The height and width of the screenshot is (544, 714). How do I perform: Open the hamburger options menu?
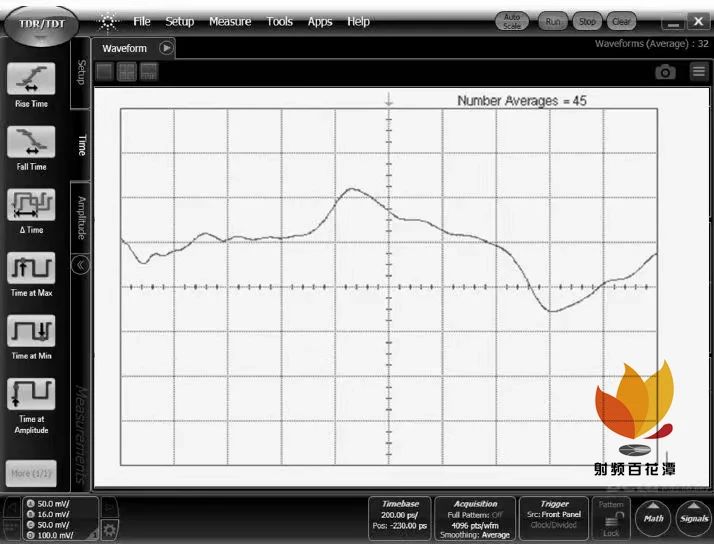pos(699,71)
